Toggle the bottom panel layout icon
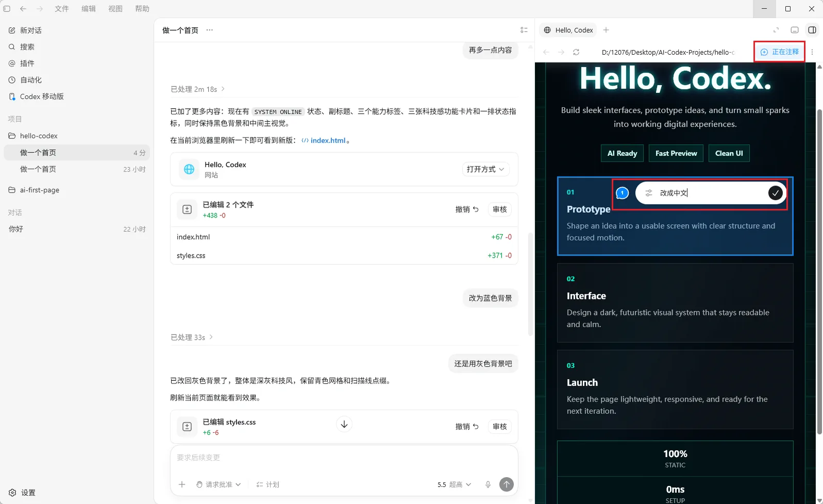The image size is (823, 504). [795, 30]
